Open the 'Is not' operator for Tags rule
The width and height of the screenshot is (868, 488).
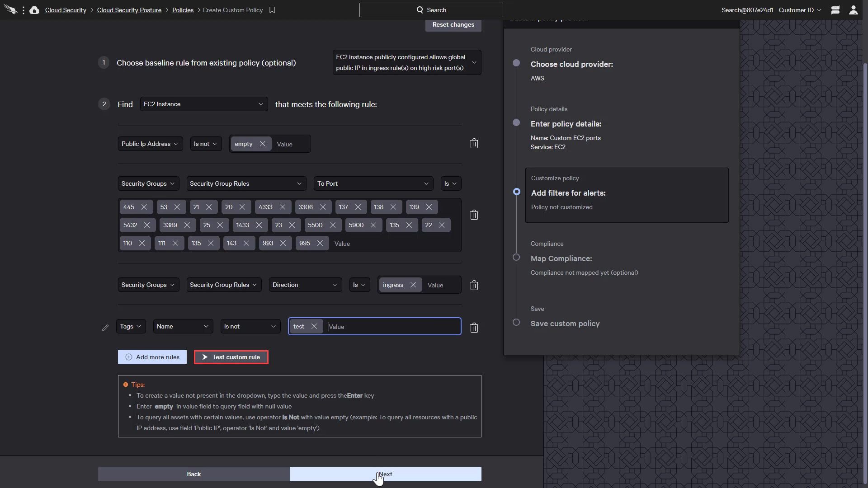250,326
